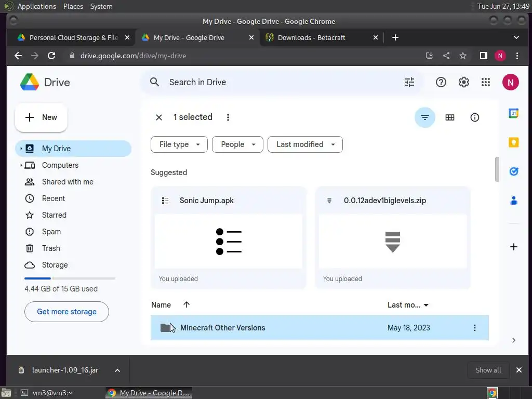The height and width of the screenshot is (399, 532).
Task: Open Contacts side panel
Action: [x=513, y=201]
